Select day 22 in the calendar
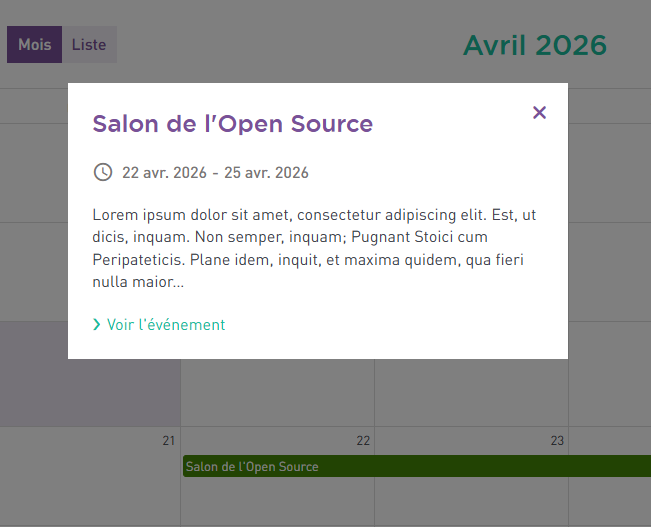This screenshot has width=651, height=527. (363, 441)
